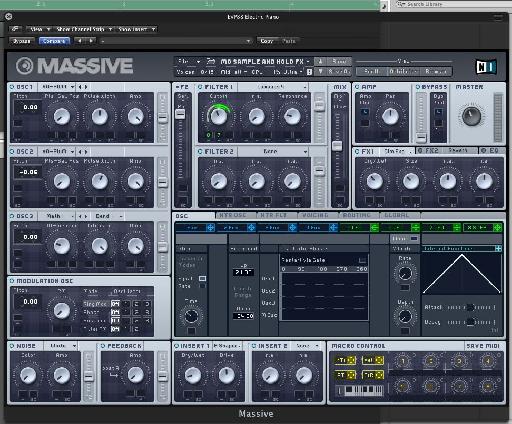This screenshot has height=424, width=512.
Task: Click the KTr macro source handle
Action: (x=351, y=361)
